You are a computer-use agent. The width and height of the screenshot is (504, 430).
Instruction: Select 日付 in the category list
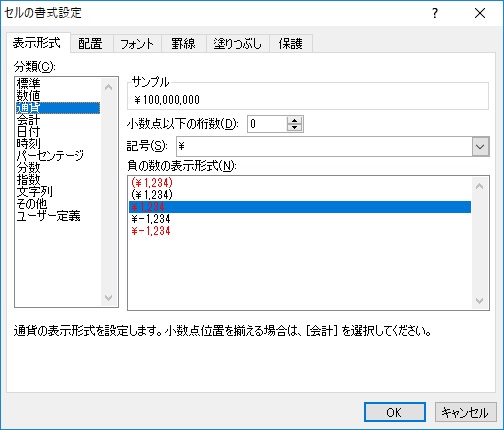tap(58, 132)
